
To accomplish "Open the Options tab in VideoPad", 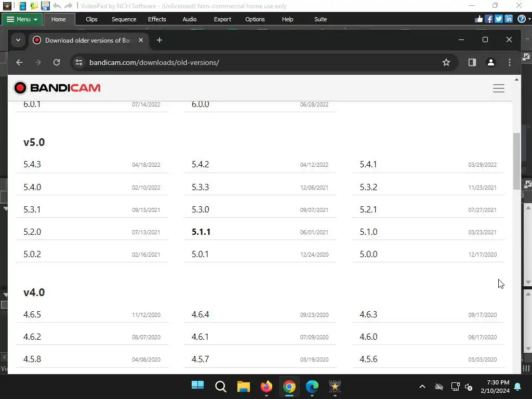I will (255, 19).
